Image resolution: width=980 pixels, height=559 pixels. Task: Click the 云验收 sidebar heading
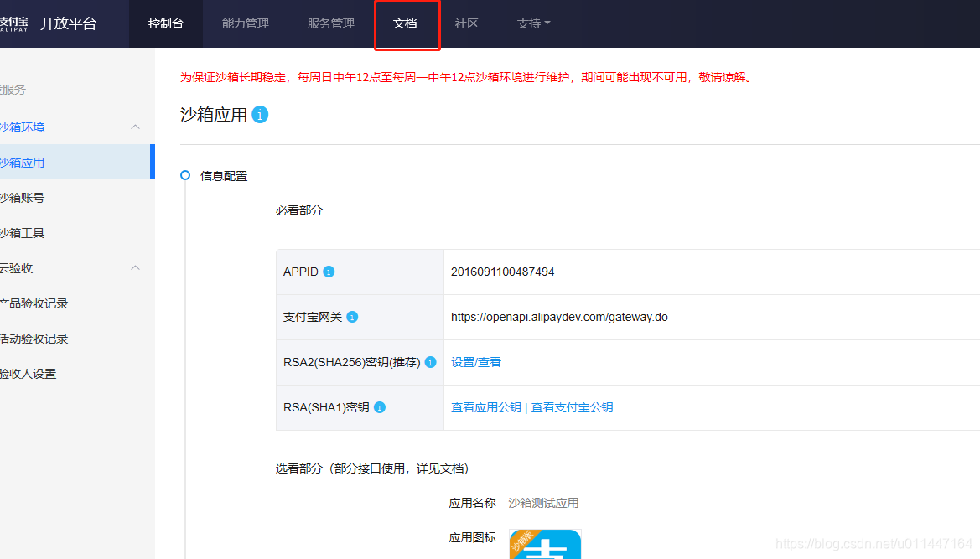pyautogui.click(x=16, y=268)
